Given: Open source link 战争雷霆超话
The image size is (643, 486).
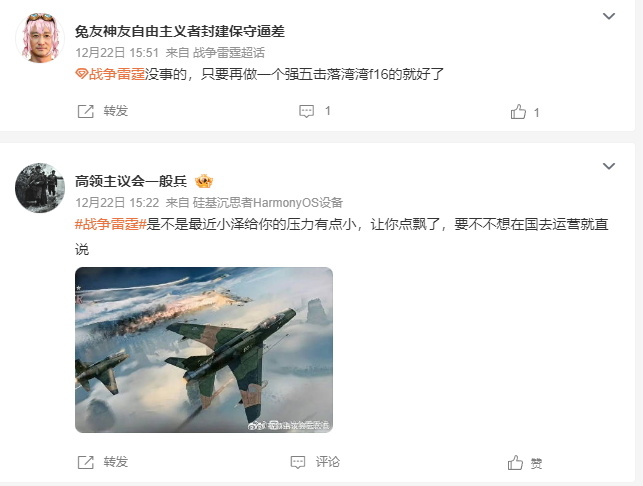Looking at the screenshot, I should click(x=229, y=52).
